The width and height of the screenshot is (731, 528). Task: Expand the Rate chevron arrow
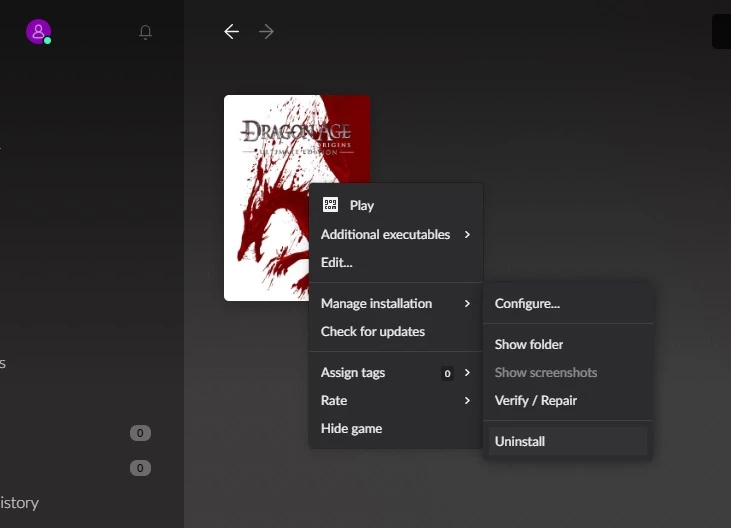click(467, 400)
